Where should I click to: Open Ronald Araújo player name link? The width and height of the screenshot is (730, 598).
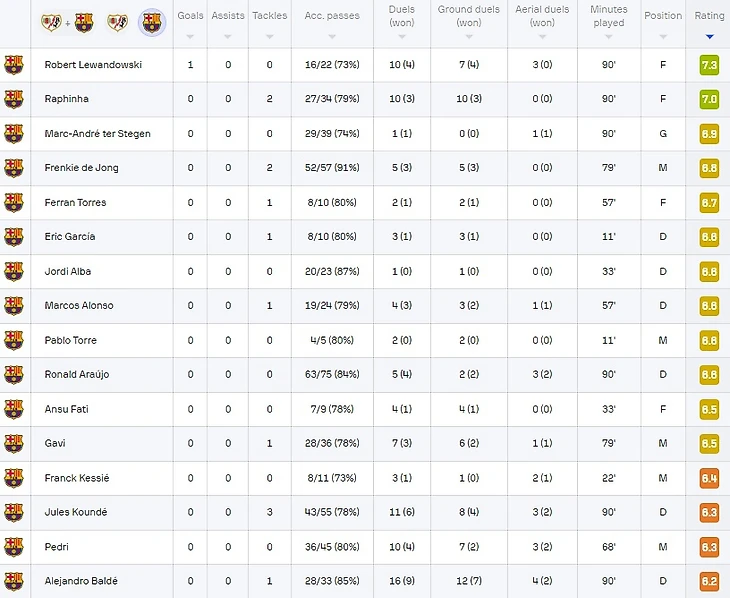tap(77, 374)
